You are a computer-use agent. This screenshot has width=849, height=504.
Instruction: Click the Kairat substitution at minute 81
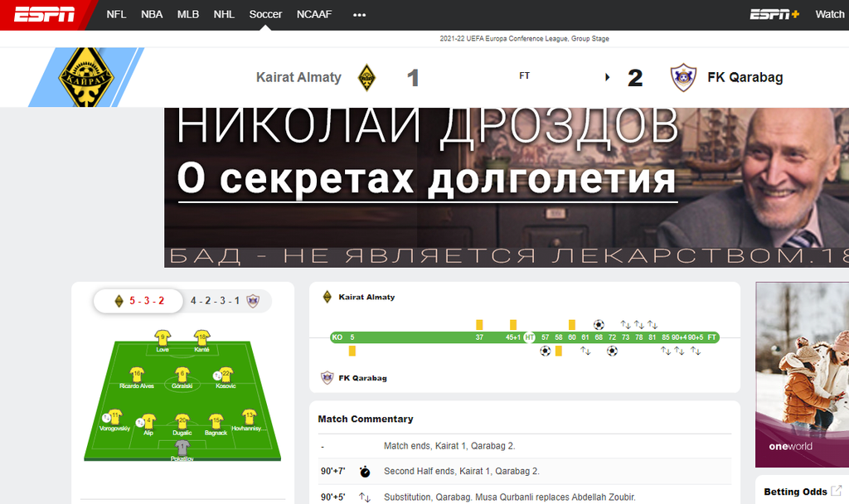pyautogui.click(x=653, y=325)
